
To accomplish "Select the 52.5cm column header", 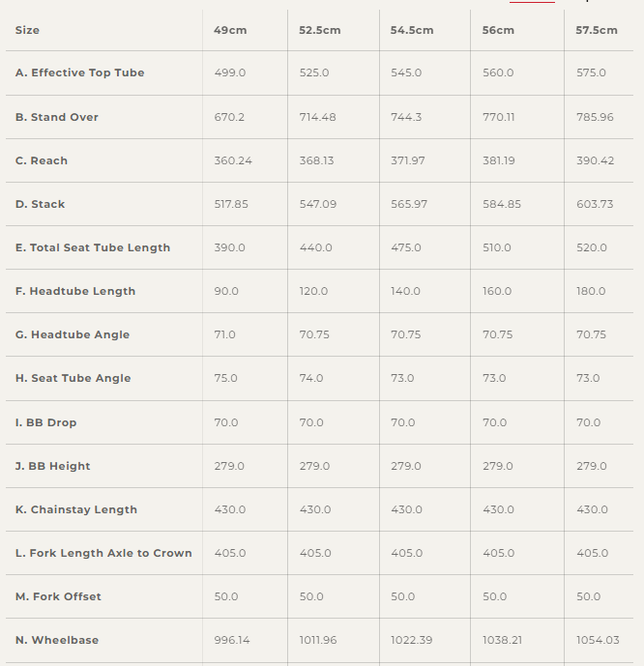I will pyautogui.click(x=319, y=30).
